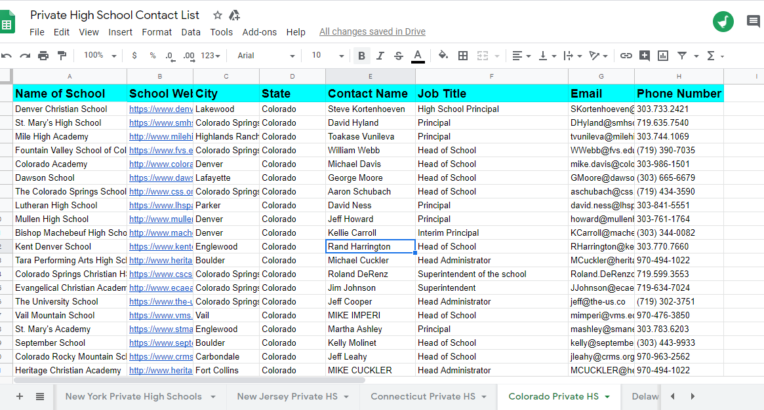Viewport: 764px width, 410px height.
Task: Open Colorado Private HS tab dropdown arrow
Action: tap(607, 397)
